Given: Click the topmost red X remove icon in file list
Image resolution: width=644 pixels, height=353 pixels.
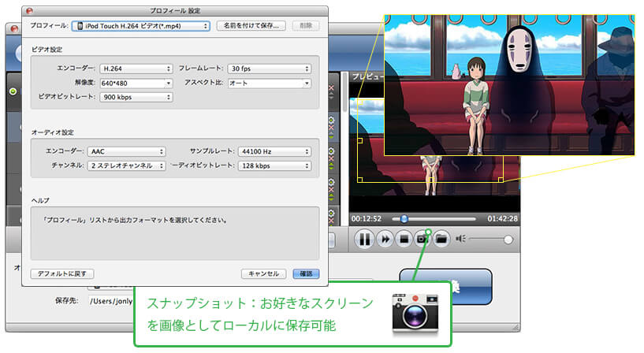Looking at the screenshot, I should 331,87.
